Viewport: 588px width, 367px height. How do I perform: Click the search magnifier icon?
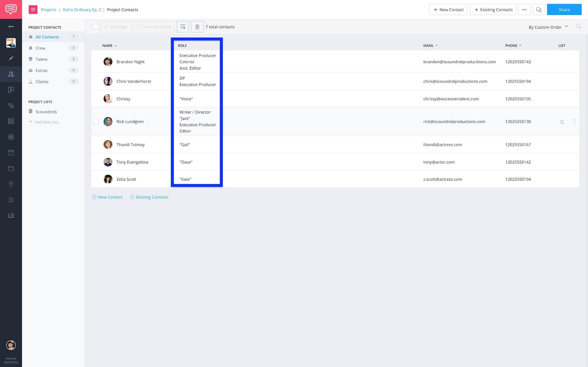click(578, 26)
